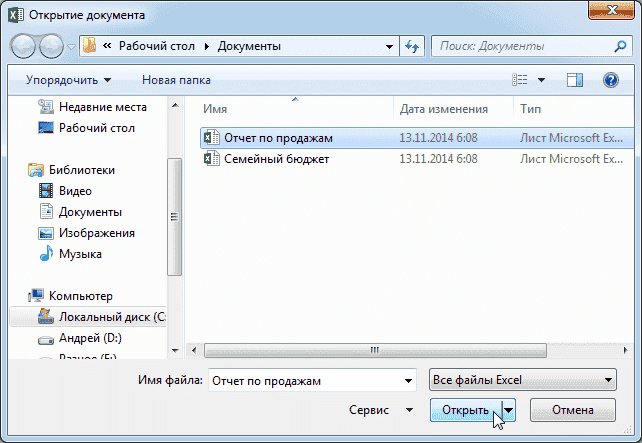Image resolution: width=642 pixels, height=443 pixels.
Task: Click Excel icon of Семейный бюджет
Action: (212, 158)
